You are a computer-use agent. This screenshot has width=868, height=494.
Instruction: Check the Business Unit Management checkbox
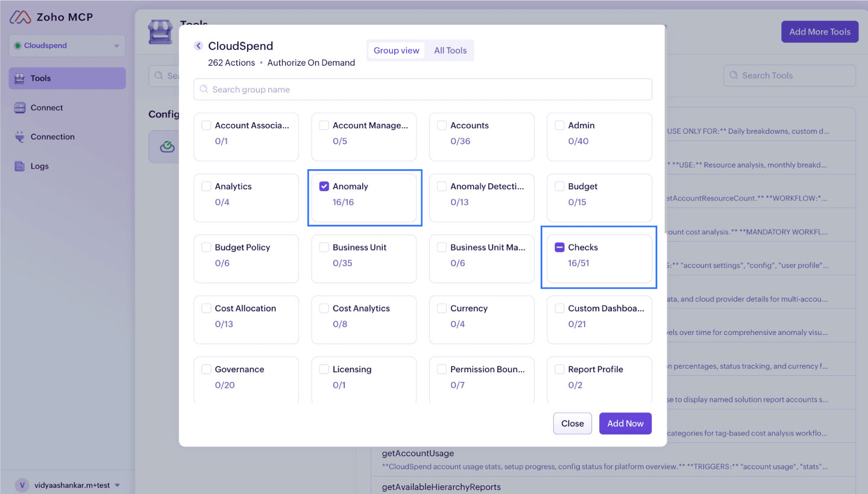[x=442, y=247]
